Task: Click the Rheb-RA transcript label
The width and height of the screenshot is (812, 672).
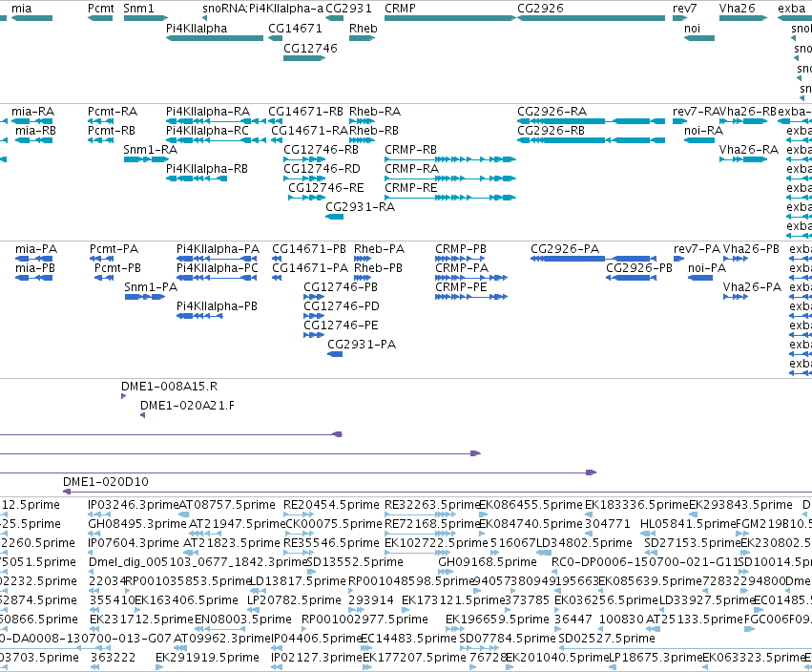Action: [x=375, y=112]
